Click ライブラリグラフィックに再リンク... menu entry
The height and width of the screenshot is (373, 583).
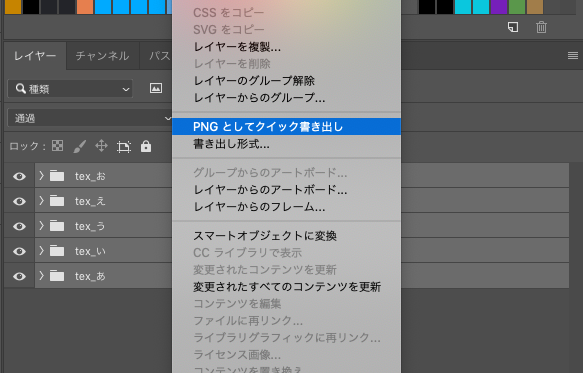(286, 338)
